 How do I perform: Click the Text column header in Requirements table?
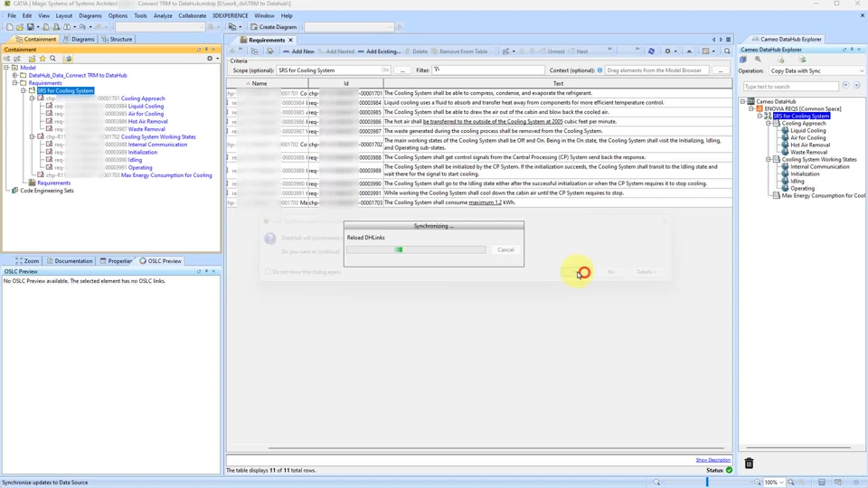tap(558, 83)
